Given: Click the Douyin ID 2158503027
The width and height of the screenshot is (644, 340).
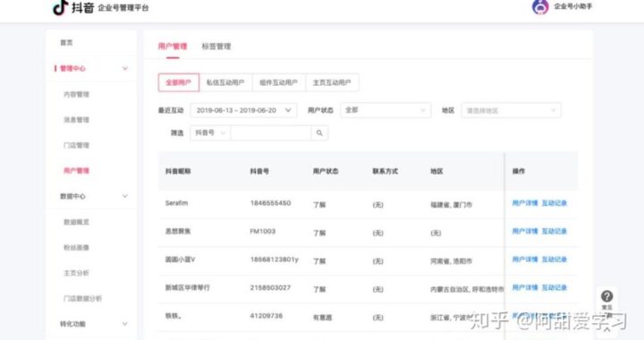Looking at the screenshot, I should click(x=270, y=287).
